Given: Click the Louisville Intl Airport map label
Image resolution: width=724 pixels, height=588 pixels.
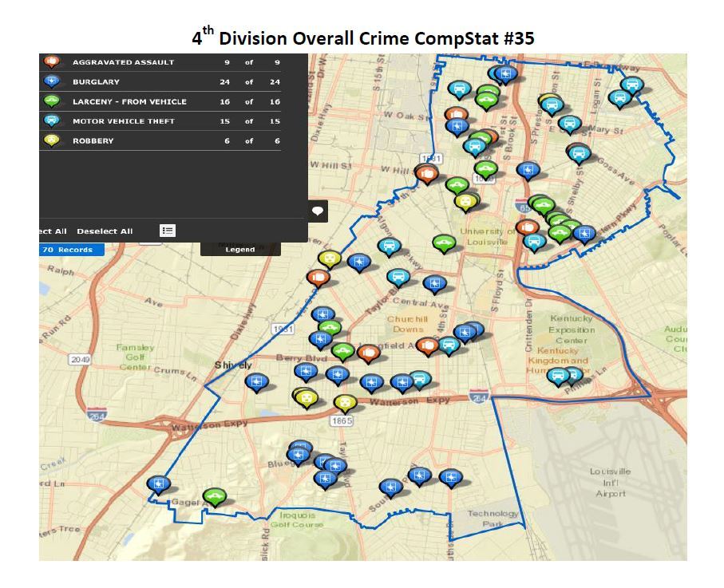Looking at the screenshot, I should tap(611, 482).
